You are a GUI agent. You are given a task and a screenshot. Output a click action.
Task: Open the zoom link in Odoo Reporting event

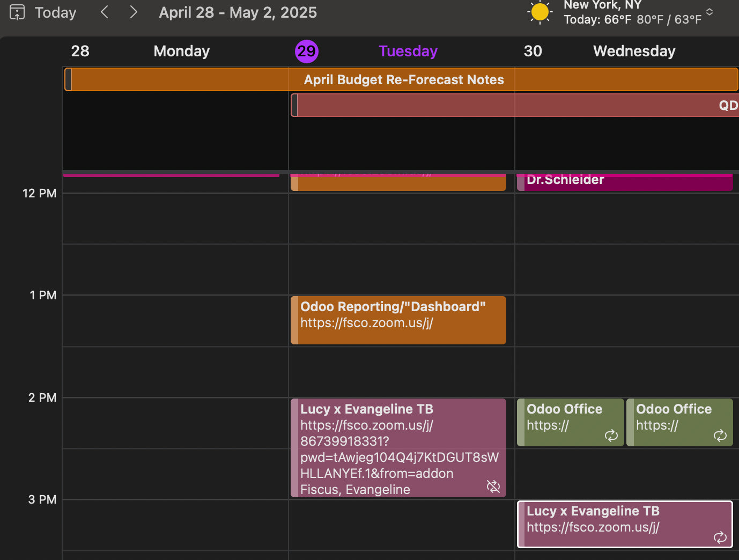367,323
